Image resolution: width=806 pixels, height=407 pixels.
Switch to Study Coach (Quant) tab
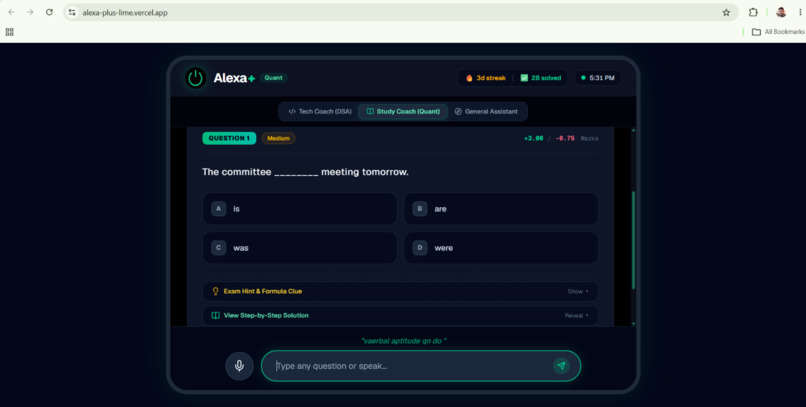(403, 112)
